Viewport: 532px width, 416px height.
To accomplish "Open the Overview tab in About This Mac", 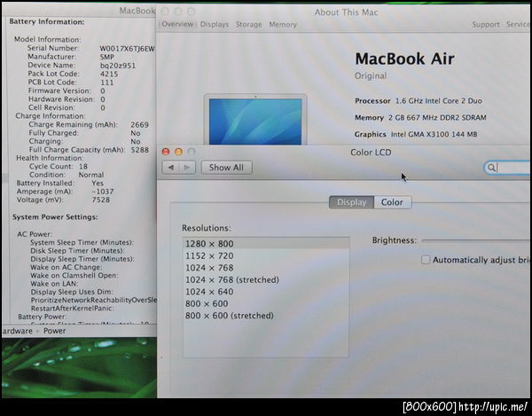I will click(x=177, y=24).
